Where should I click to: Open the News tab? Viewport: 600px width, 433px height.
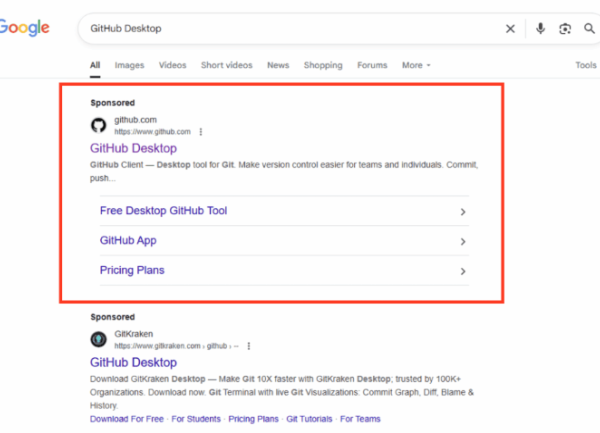tap(278, 65)
